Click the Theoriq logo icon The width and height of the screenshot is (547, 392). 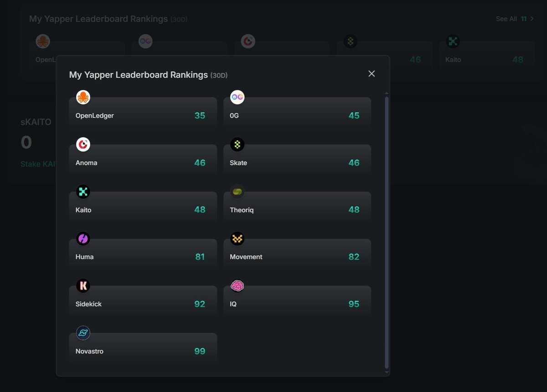(x=237, y=191)
